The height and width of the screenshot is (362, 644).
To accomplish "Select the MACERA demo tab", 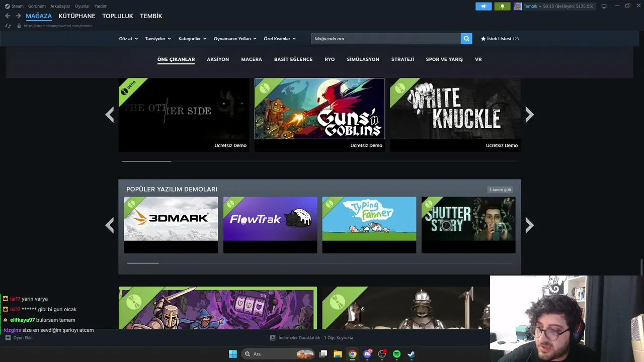I will (x=252, y=59).
